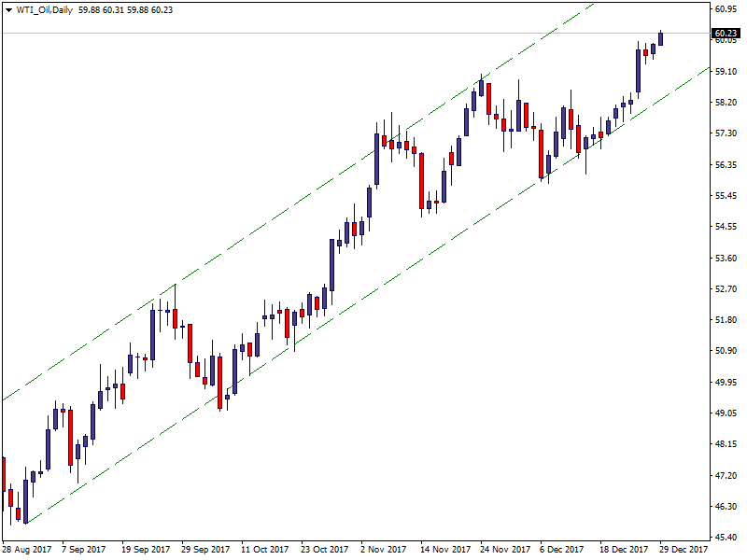Click the 45.40 bottom price label

pyautogui.click(x=726, y=538)
